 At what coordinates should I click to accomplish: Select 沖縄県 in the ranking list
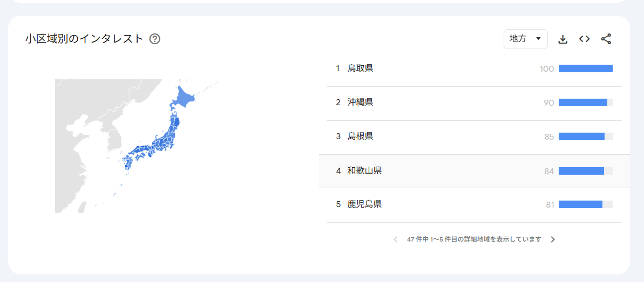[474, 102]
